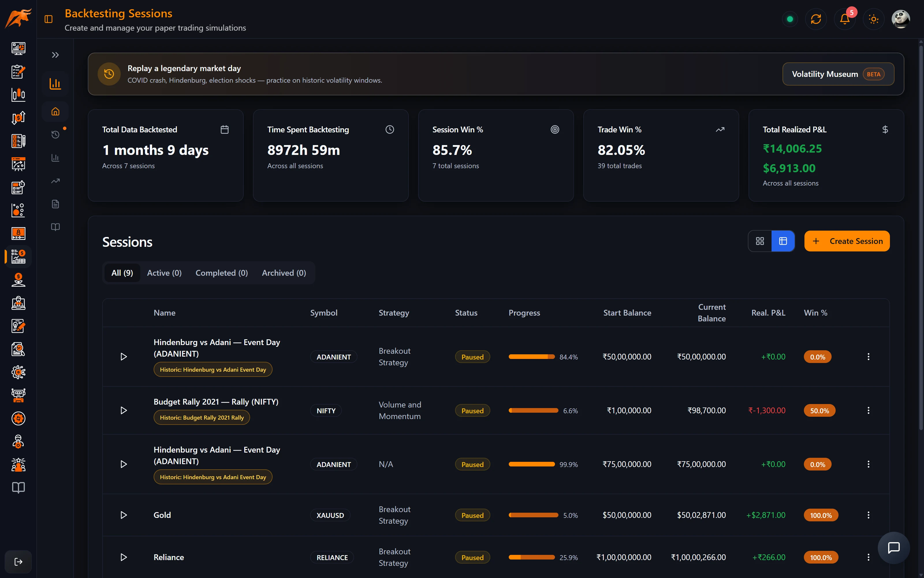Click the 84.4% progress bar
This screenshot has height=578, width=924.
532,357
